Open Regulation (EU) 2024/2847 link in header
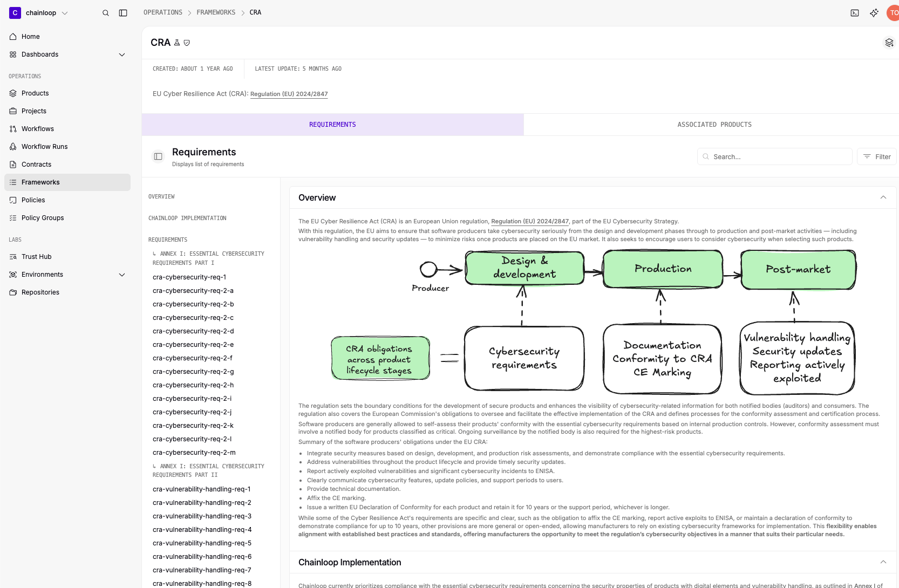This screenshot has height=588, width=899. coord(289,94)
